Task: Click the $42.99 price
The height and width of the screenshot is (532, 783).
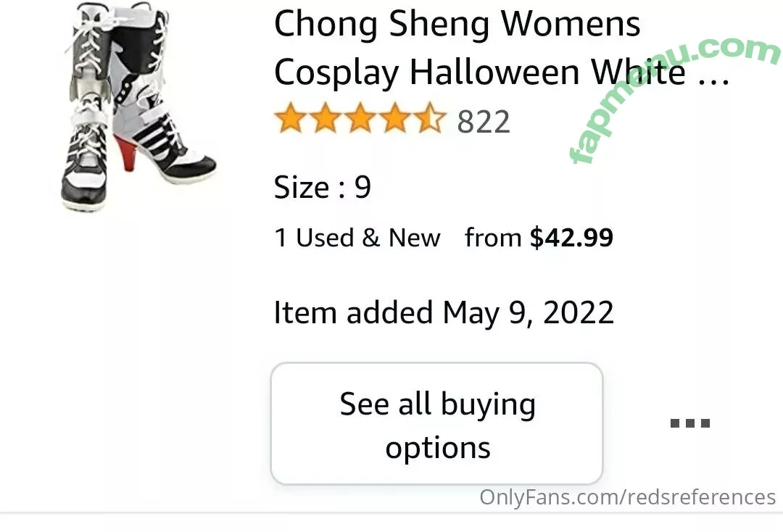Action: (571, 238)
